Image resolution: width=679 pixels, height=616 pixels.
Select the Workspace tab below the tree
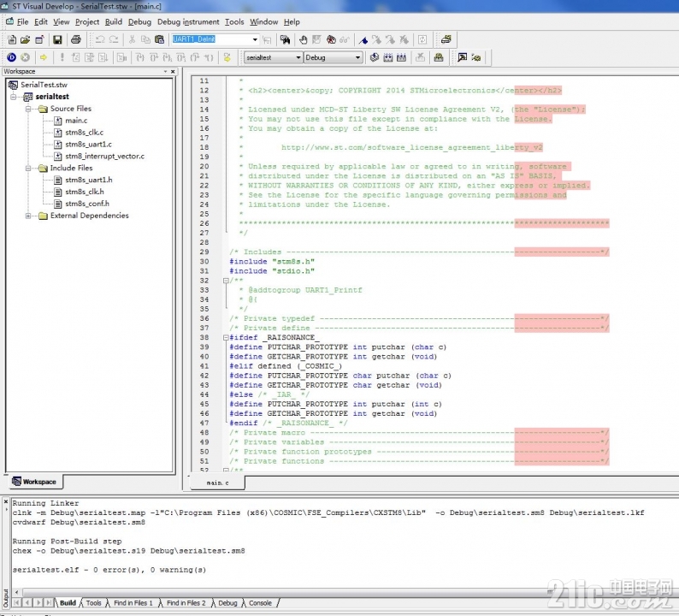[x=35, y=482]
